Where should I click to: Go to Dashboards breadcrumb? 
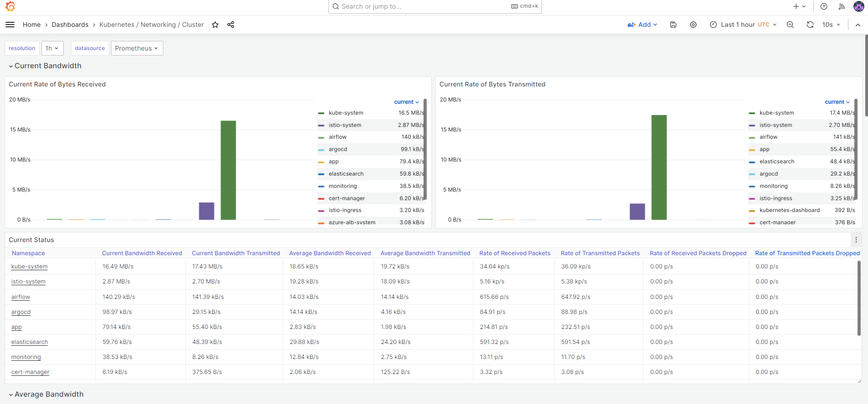pos(70,25)
